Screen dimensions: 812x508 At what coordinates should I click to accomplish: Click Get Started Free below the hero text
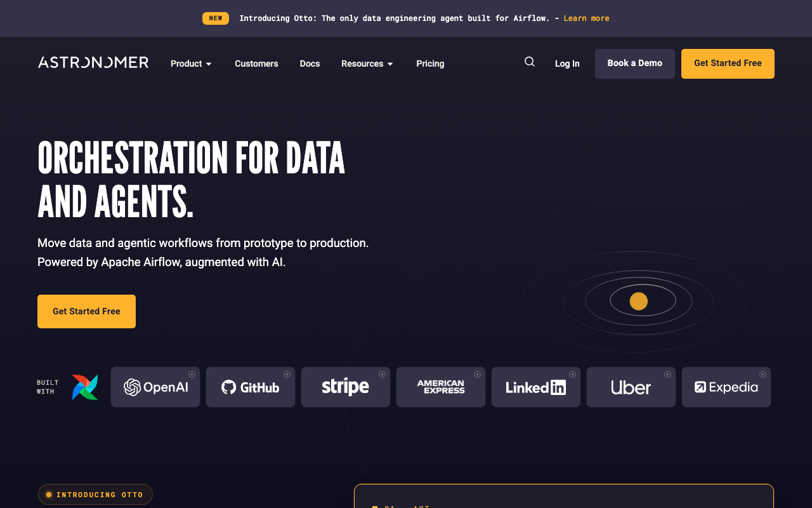(x=86, y=311)
